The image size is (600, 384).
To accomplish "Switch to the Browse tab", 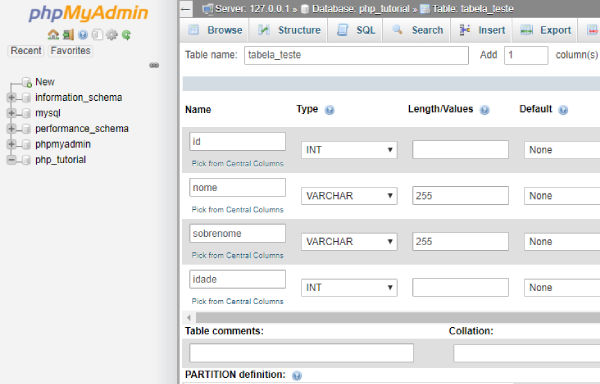I will [215, 30].
